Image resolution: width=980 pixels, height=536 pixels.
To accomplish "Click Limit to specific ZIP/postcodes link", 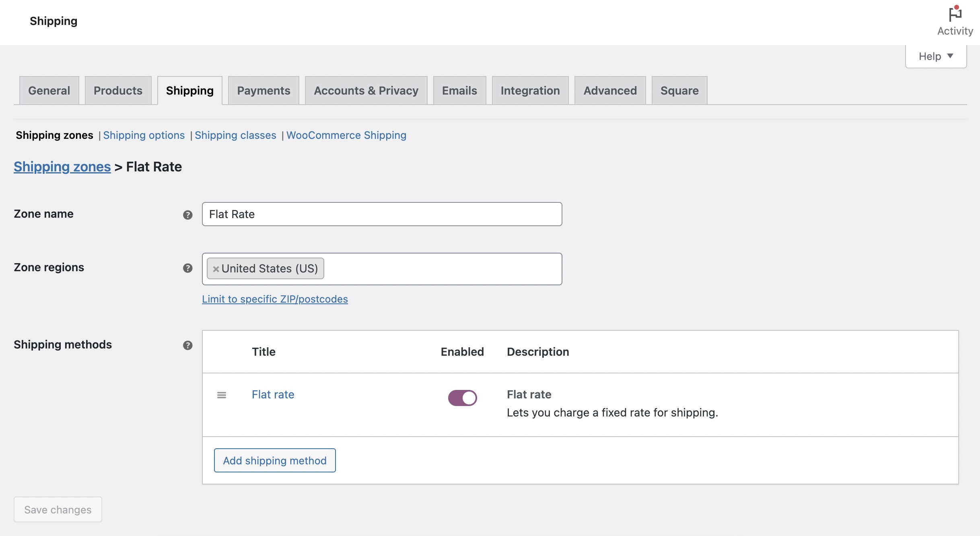I will tap(275, 299).
